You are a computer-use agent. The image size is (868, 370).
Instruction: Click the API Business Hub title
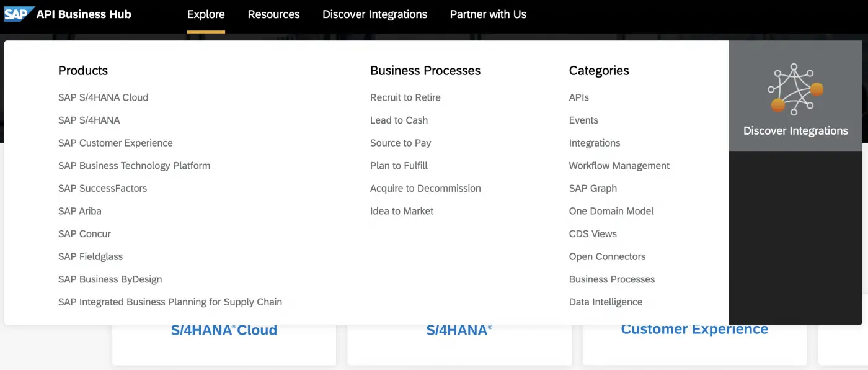(84, 14)
